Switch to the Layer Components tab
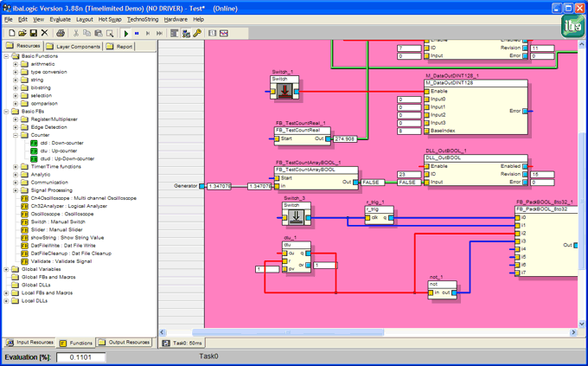The width and height of the screenshot is (588, 366). click(x=73, y=46)
